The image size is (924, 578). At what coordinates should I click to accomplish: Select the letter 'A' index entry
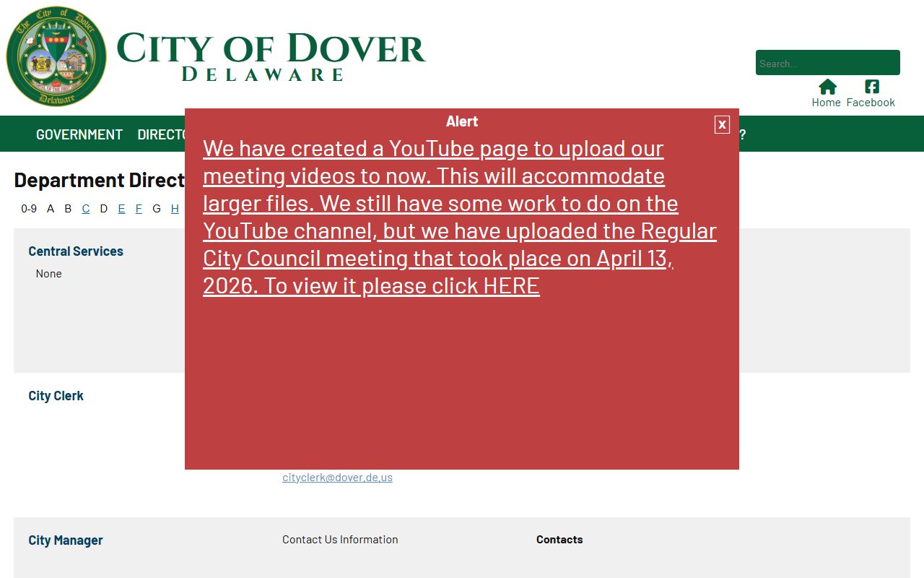(51, 209)
